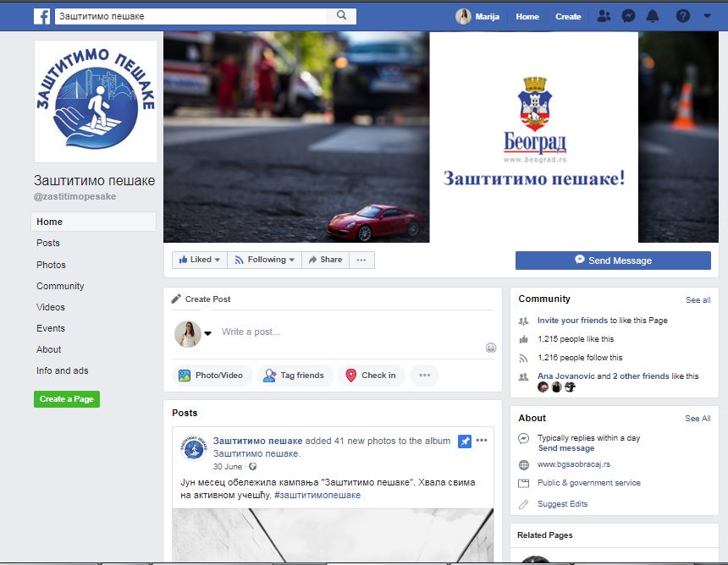Open the www.bgsaobracaj.rs website link

click(574, 464)
